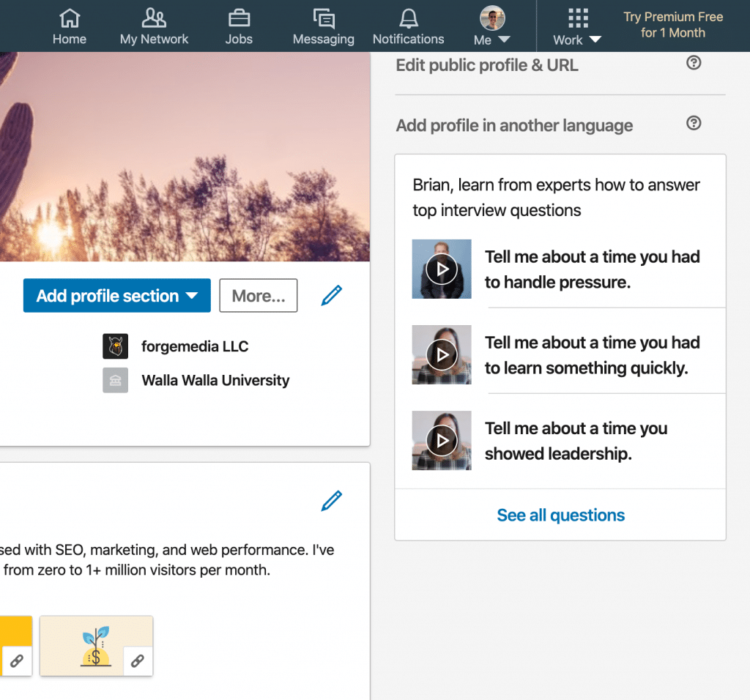Open the Me profile avatar menu
The image size is (750, 700).
[x=492, y=27]
